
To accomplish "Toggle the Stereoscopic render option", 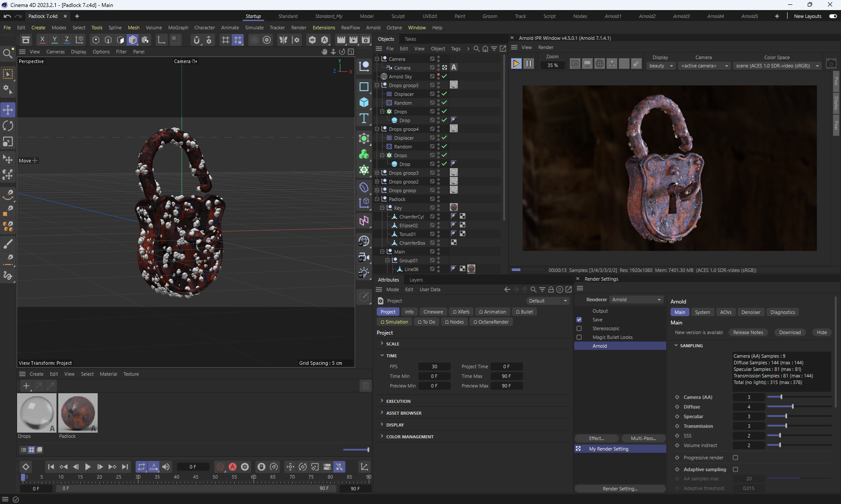I will [x=579, y=328].
